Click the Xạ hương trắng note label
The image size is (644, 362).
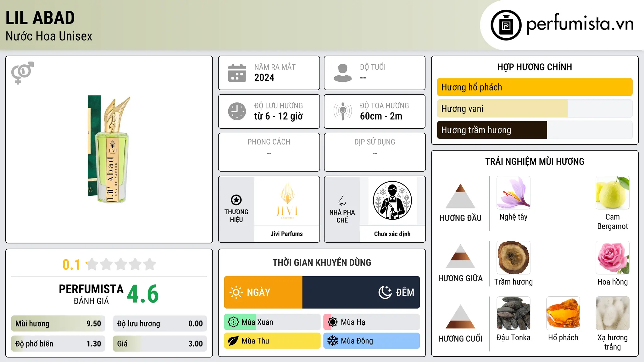pyautogui.click(x=613, y=342)
